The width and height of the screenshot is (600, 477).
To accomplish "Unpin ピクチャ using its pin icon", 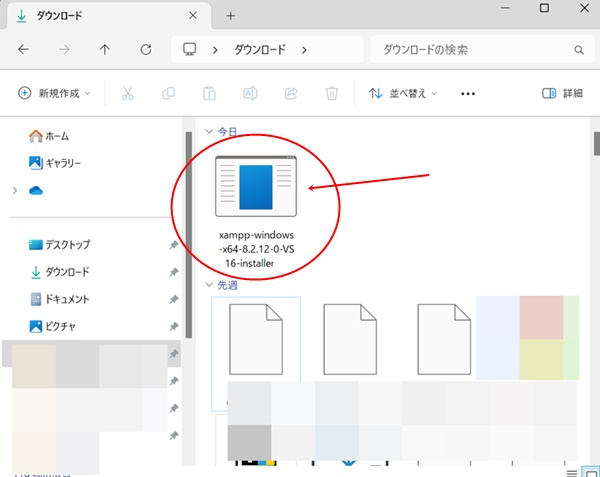I will point(174,326).
